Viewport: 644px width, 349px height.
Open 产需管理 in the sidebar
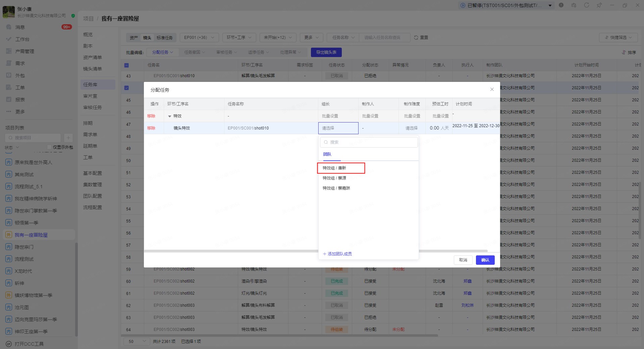[9, 51]
